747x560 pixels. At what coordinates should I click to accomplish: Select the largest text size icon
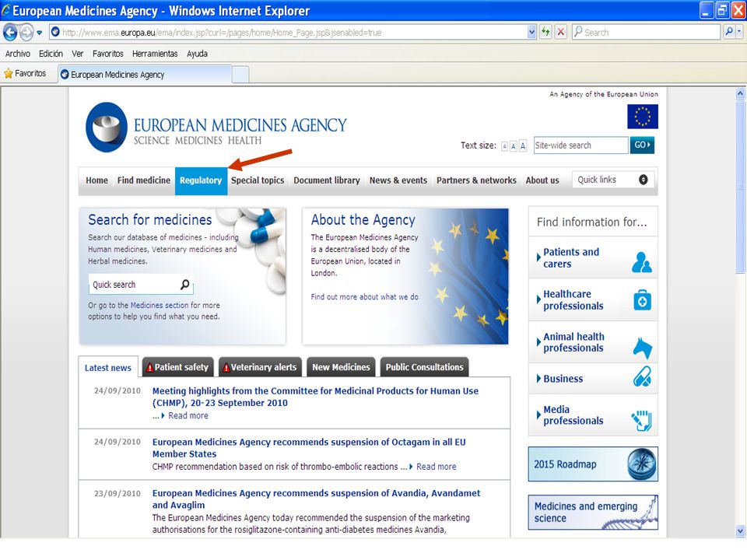click(523, 145)
